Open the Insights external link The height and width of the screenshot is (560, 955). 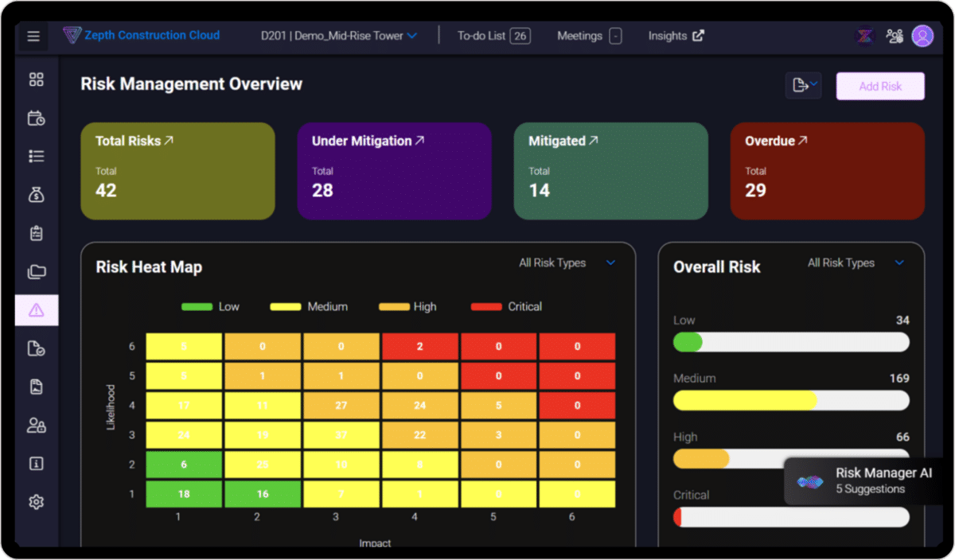click(676, 36)
